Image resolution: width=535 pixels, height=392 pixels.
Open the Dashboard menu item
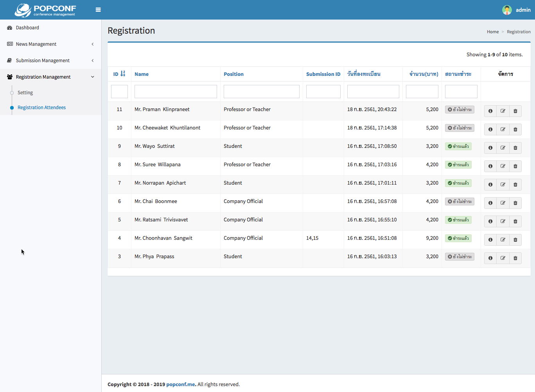[27, 28]
